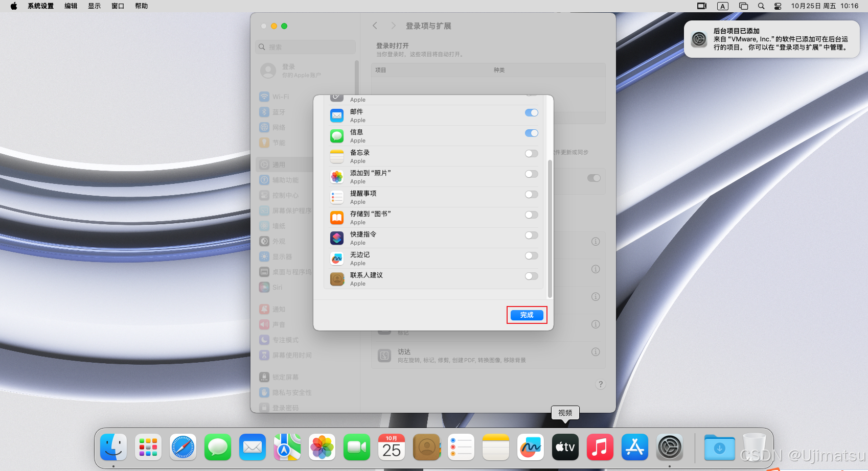The image size is (868, 471).
Task: Click the 后台项目已添加 notification
Action: (772, 39)
